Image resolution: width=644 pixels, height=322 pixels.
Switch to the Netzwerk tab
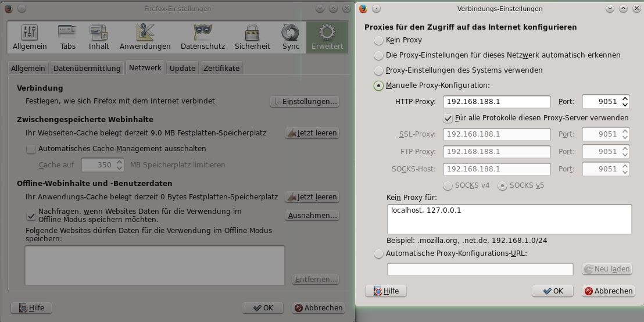coord(145,68)
